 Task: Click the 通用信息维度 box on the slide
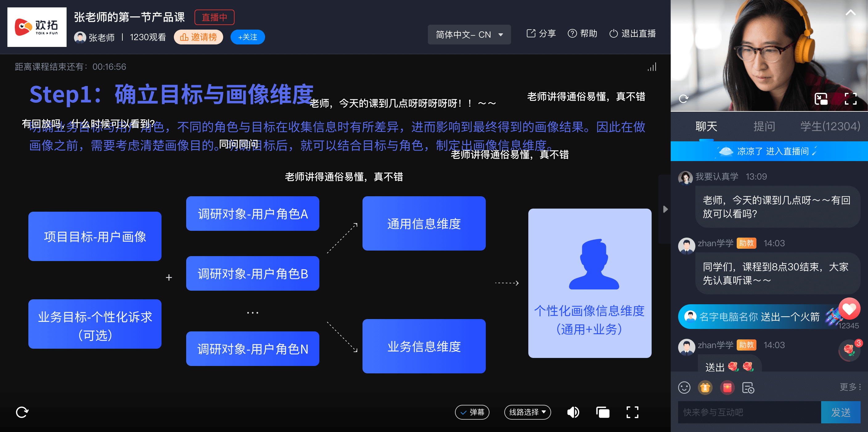[x=424, y=224]
